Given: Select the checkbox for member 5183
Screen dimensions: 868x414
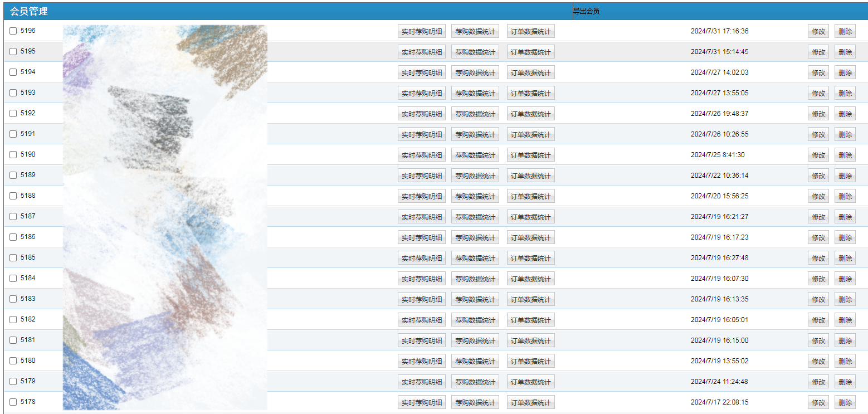Looking at the screenshot, I should coord(13,299).
